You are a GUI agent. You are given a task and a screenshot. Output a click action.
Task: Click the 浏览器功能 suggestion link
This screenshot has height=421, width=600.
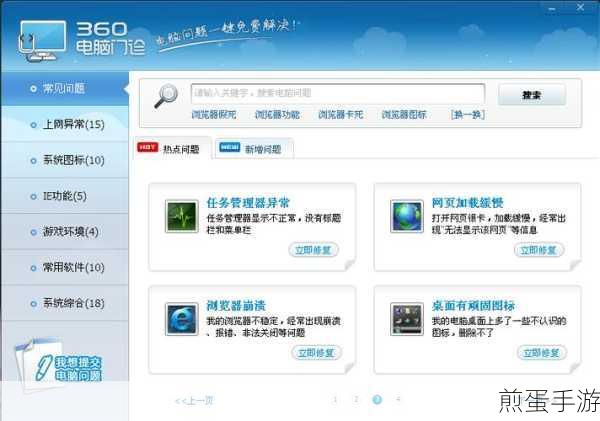[277, 114]
